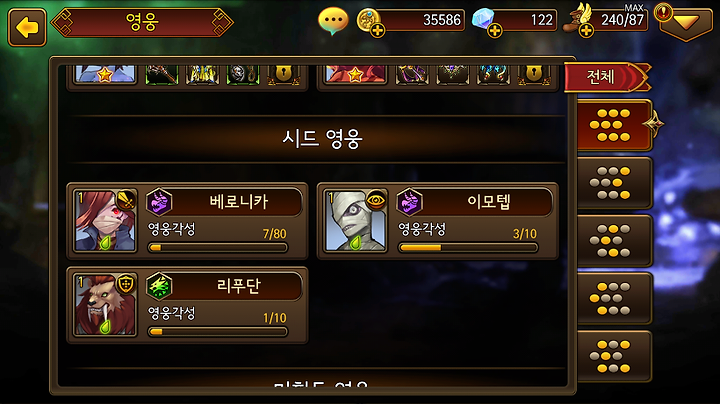
Task: Expand the top-right dropdown arrow menu
Action: coord(686,23)
